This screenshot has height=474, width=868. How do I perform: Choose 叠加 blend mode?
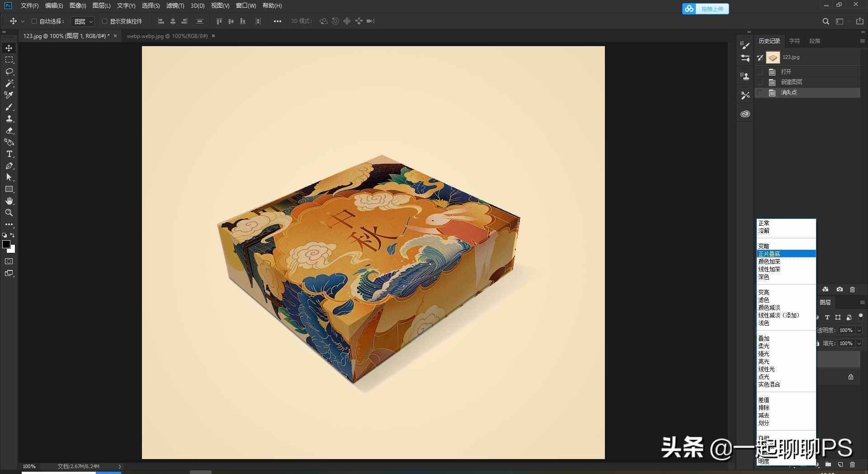[x=786, y=338]
